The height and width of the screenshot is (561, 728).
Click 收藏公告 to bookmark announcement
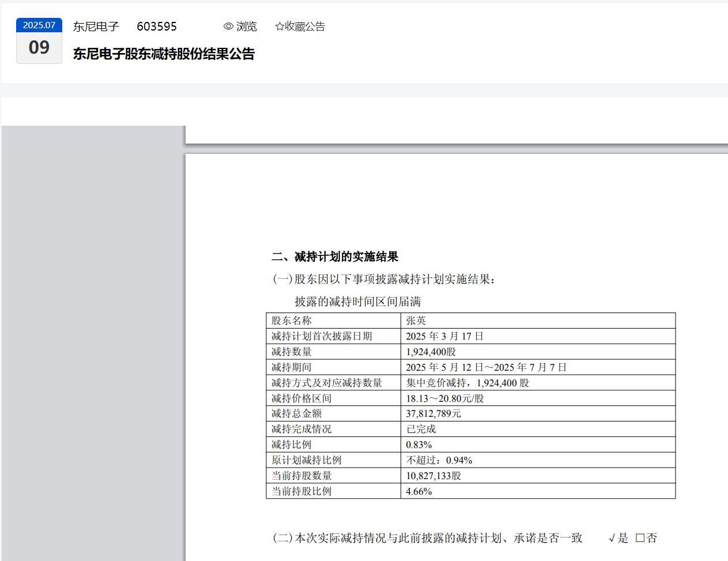pyautogui.click(x=305, y=27)
